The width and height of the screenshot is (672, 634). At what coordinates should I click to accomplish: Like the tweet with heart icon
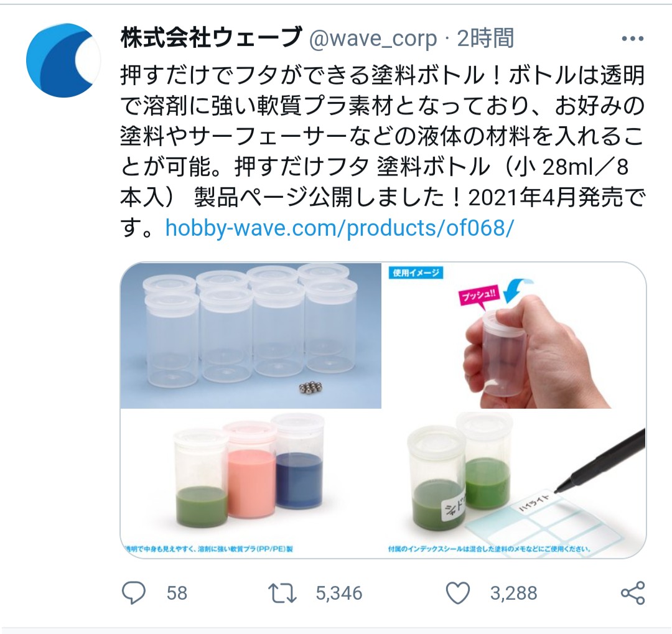458,594
